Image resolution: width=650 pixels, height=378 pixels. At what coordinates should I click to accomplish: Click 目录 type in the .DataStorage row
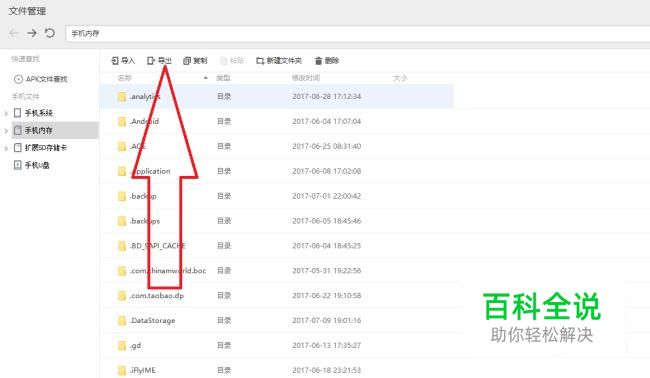224,320
